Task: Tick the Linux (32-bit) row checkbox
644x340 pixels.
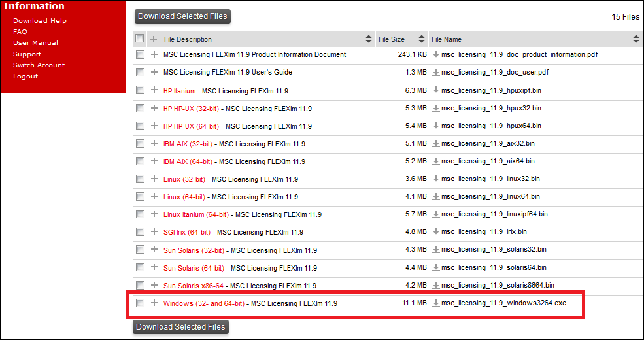Action: [x=140, y=178]
